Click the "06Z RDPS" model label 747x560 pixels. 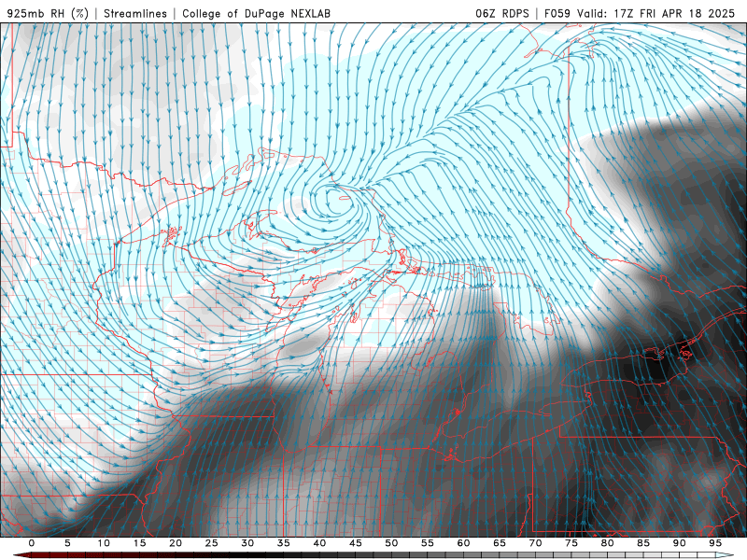[502, 13]
